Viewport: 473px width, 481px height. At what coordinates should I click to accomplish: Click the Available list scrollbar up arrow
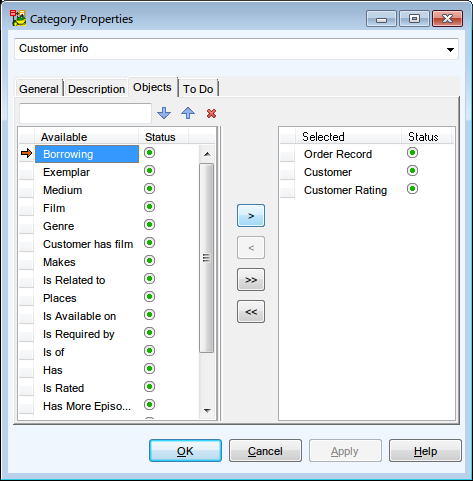click(207, 154)
